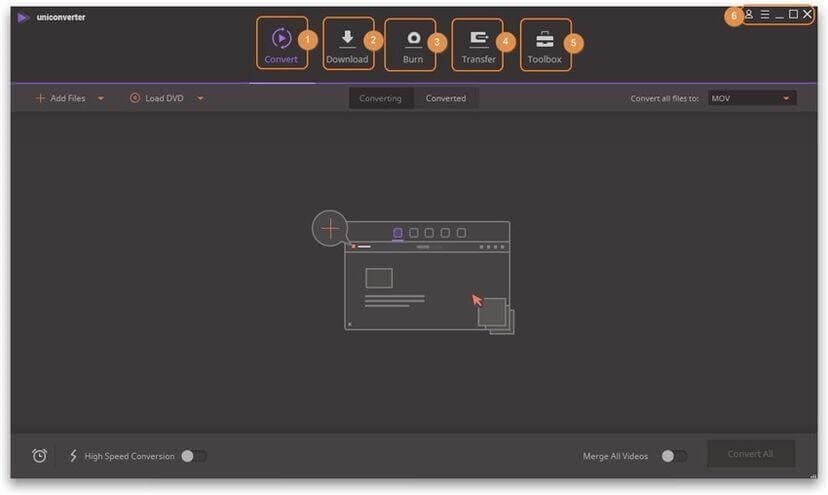This screenshot has height=495, width=828.
Task: Open the Transfer section icon
Action: point(478,39)
